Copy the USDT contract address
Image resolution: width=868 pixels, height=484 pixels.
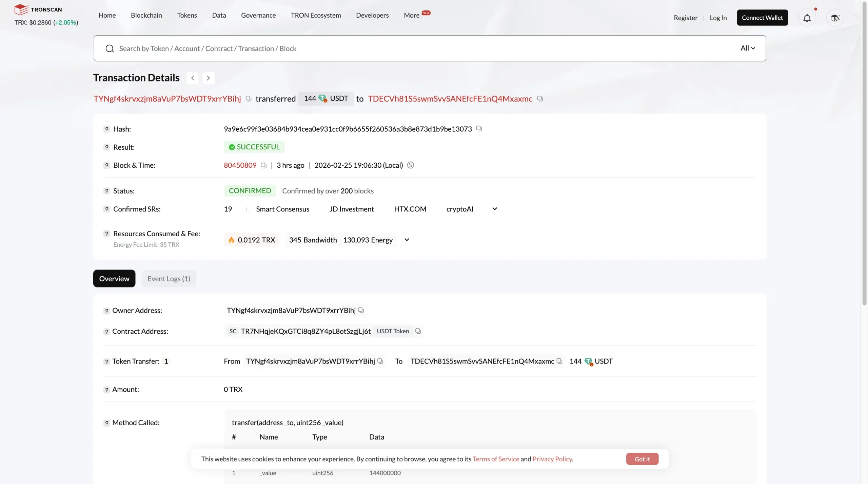pos(418,331)
